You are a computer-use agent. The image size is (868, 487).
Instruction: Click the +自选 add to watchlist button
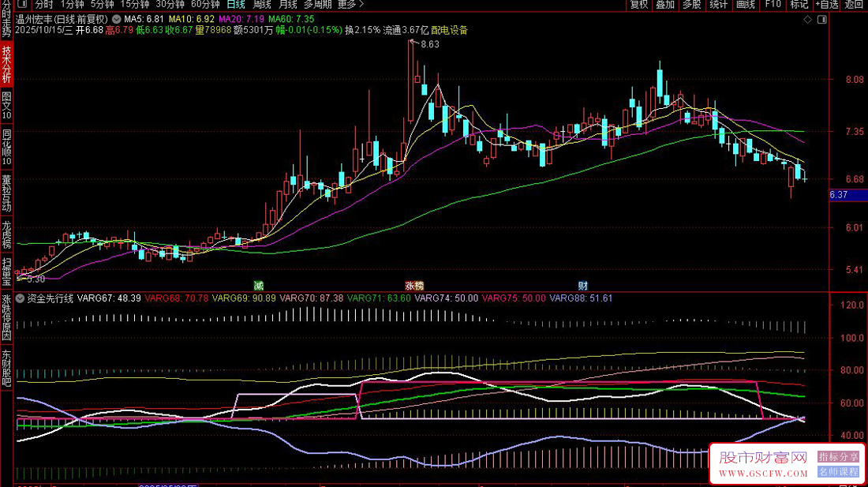826,5
